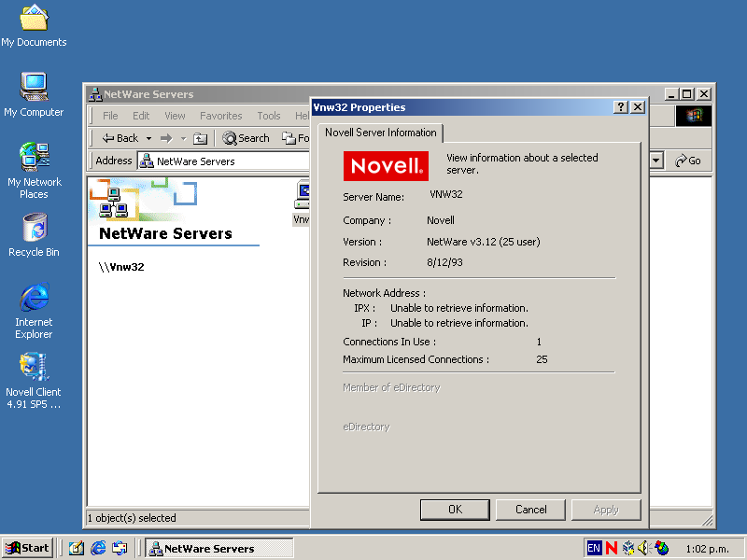Viewport: 747px width, 560px height.
Task: Click the Search toolbar button
Action: coord(246,138)
